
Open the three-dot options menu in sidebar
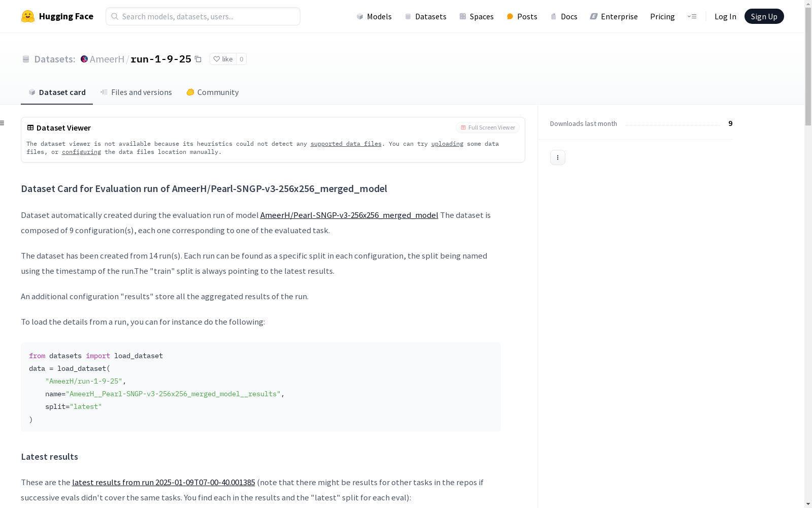[x=558, y=157]
